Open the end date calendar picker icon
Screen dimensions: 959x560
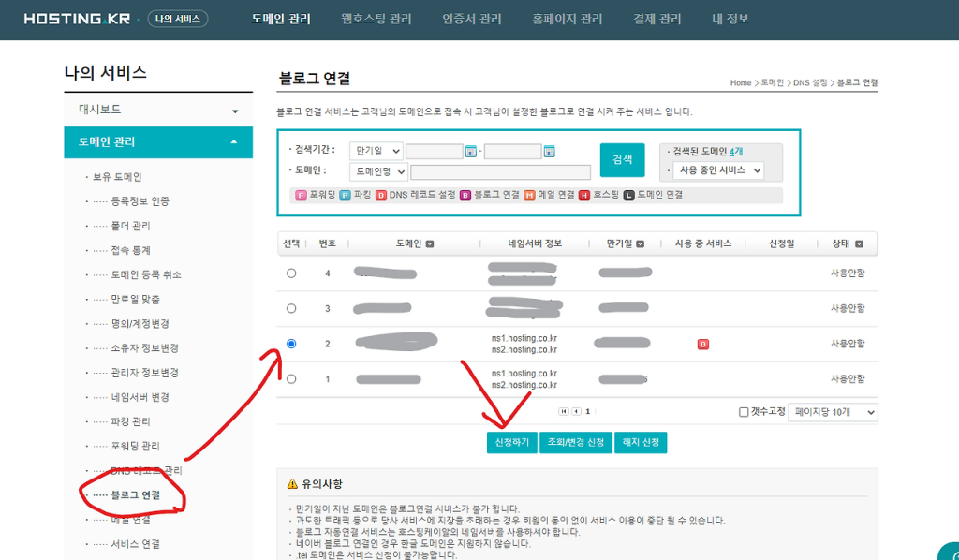tap(550, 152)
